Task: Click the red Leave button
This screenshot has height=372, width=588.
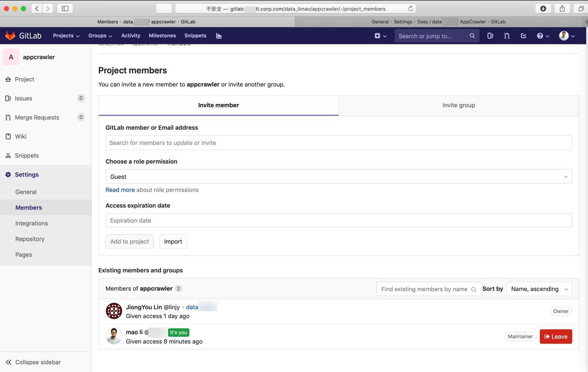Action: click(x=556, y=336)
